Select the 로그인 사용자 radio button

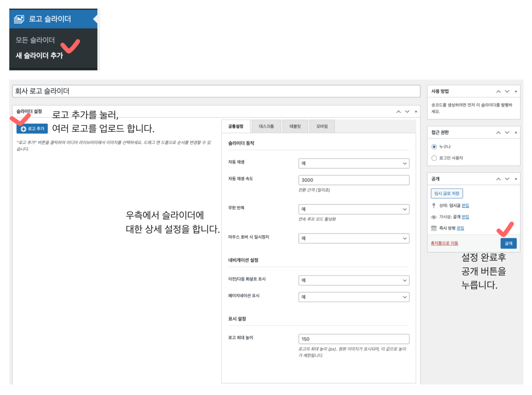[x=434, y=158]
